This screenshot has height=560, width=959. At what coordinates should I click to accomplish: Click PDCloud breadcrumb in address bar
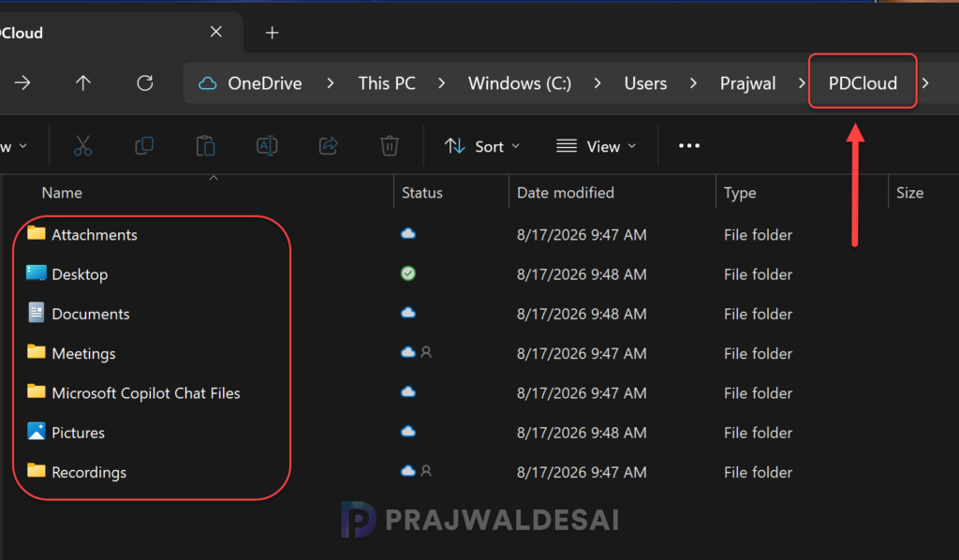click(863, 83)
